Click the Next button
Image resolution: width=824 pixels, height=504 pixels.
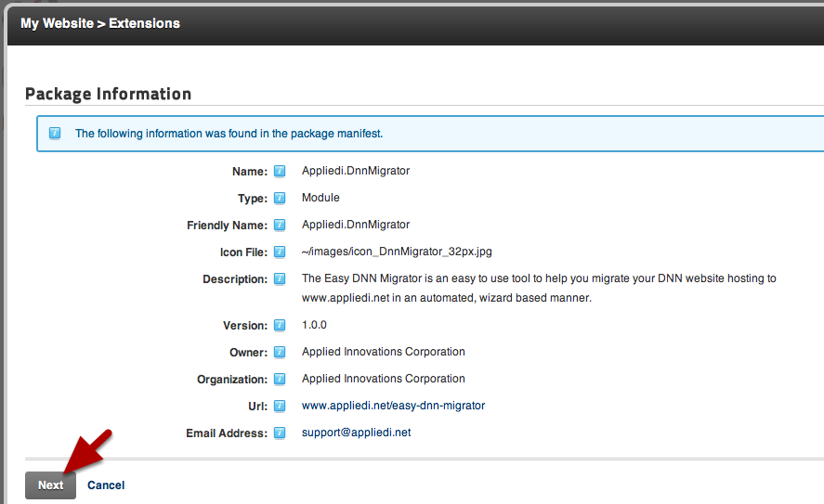pos(50,485)
